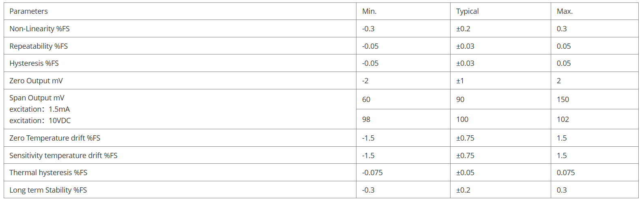Click the Span Output mV text
The image size is (644, 204).
click(37, 98)
